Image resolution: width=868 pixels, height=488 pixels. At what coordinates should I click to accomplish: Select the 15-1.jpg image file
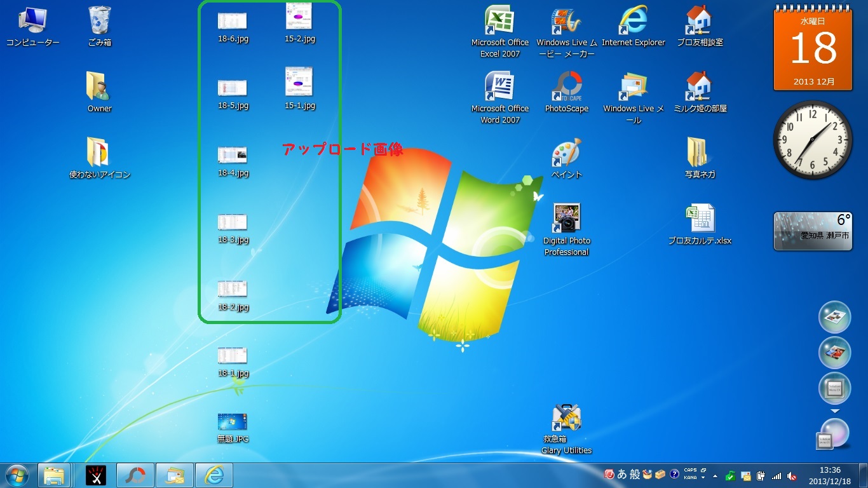pyautogui.click(x=300, y=89)
